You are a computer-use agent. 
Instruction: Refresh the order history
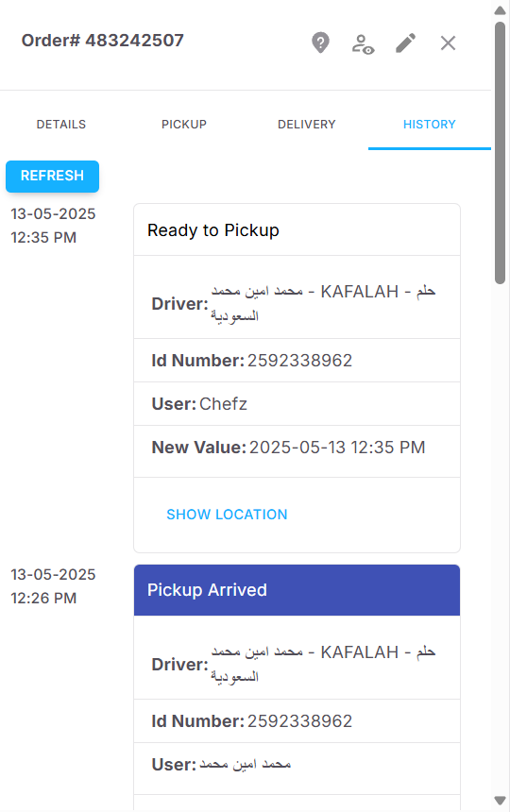tap(52, 176)
